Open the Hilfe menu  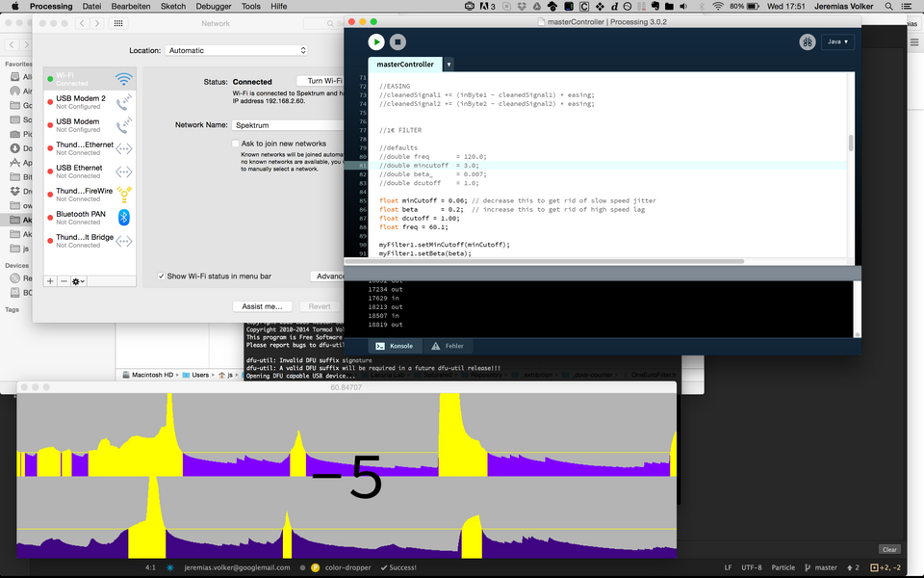[x=279, y=7]
